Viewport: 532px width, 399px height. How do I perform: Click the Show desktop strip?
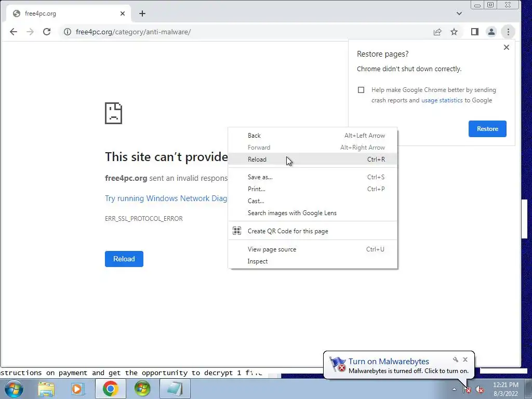coord(528,389)
